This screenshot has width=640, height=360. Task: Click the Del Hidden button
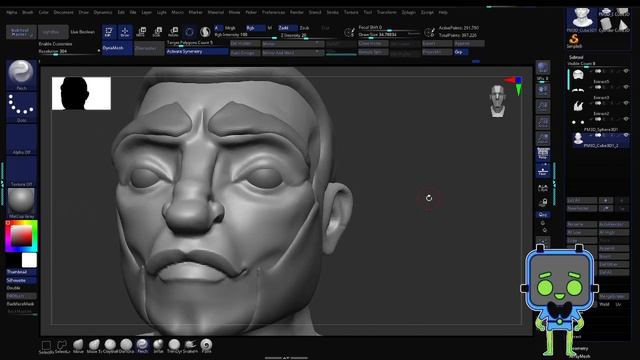[245, 44]
